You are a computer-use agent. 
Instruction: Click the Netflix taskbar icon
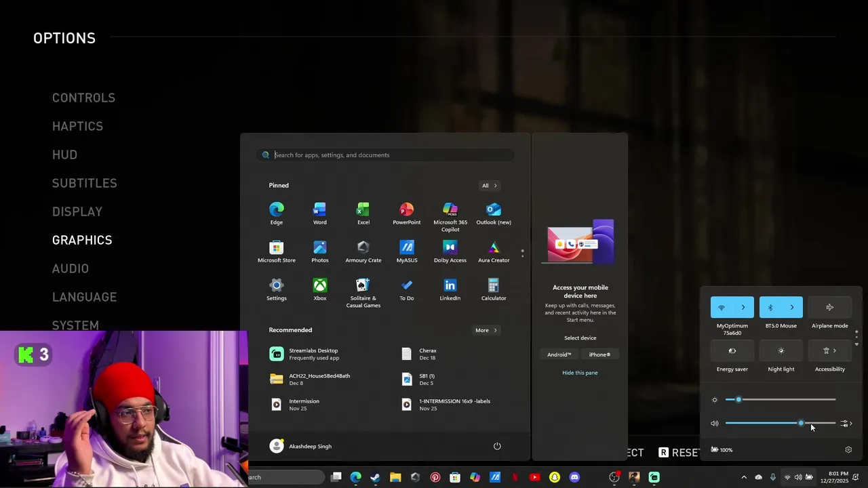pos(515,477)
